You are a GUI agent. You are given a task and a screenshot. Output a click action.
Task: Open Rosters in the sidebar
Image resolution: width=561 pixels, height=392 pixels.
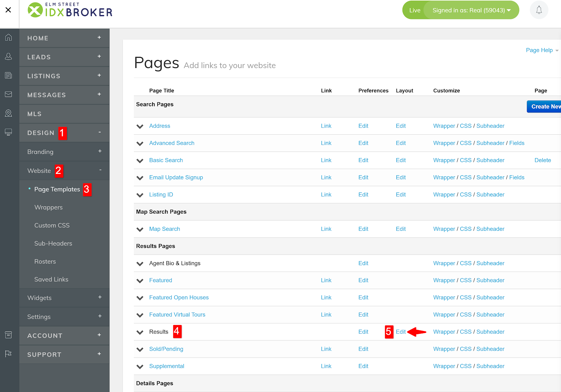tap(45, 262)
